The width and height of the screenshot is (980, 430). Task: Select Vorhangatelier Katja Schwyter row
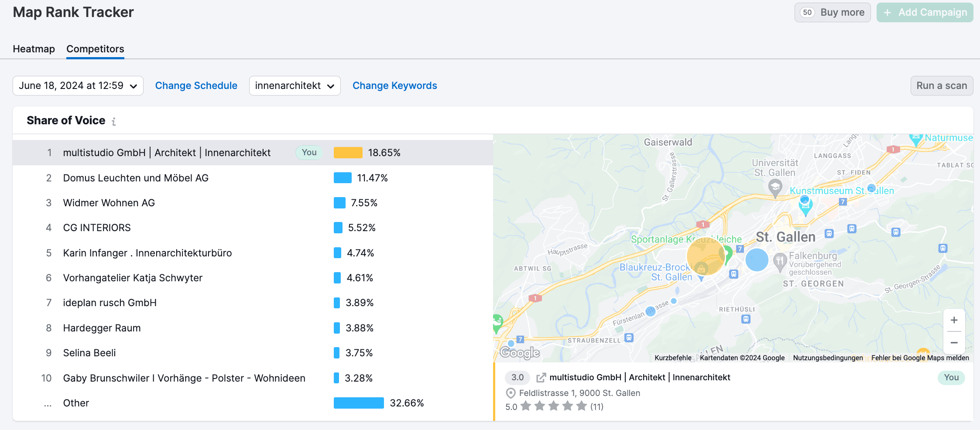point(253,278)
